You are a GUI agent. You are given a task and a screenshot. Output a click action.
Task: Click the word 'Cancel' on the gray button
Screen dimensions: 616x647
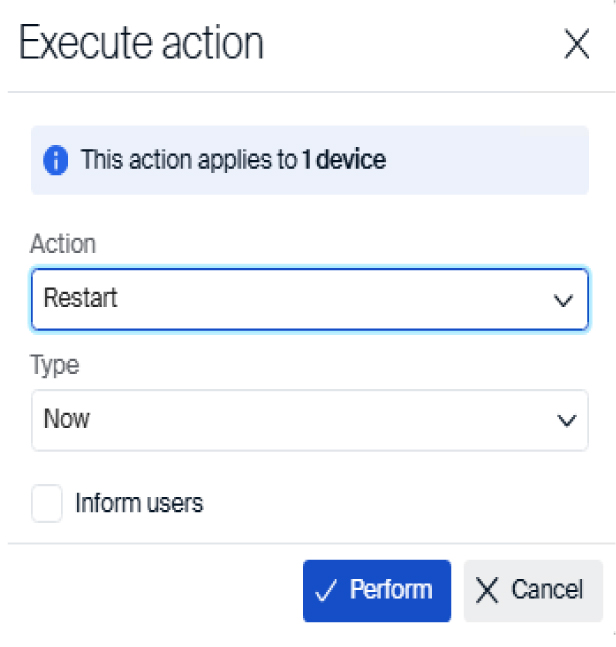tap(546, 591)
